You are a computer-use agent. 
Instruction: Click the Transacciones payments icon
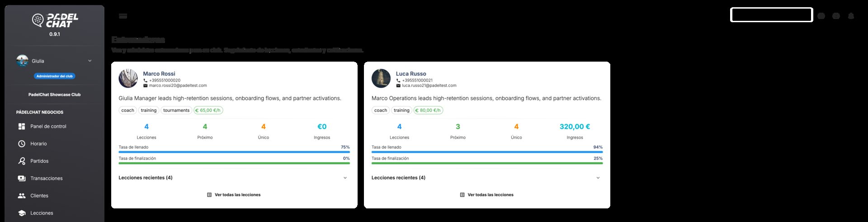[x=22, y=179]
